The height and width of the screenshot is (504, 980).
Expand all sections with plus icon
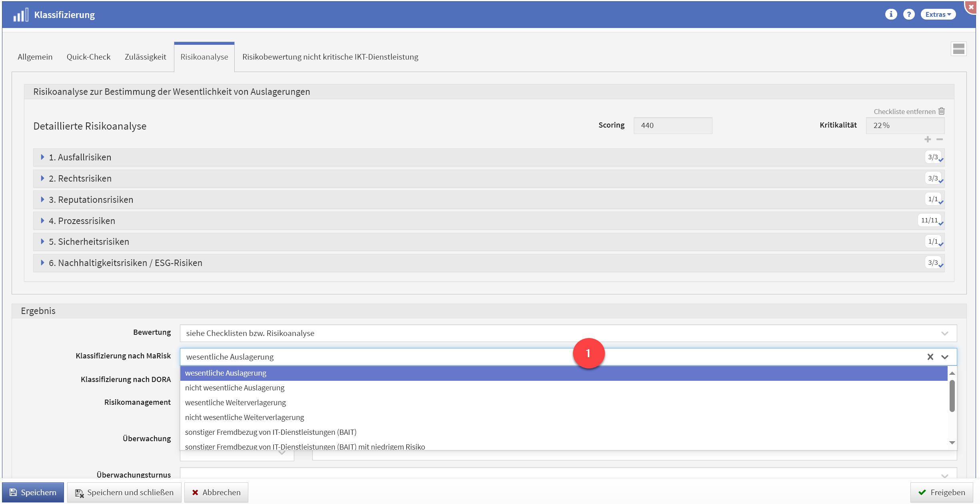(928, 139)
